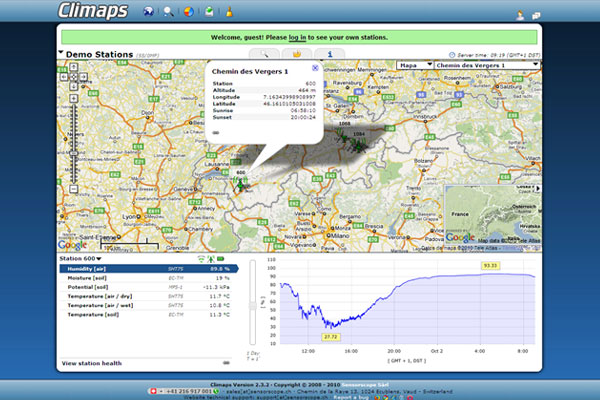
Task: Select station 1068 marker on map
Action: (x=343, y=135)
